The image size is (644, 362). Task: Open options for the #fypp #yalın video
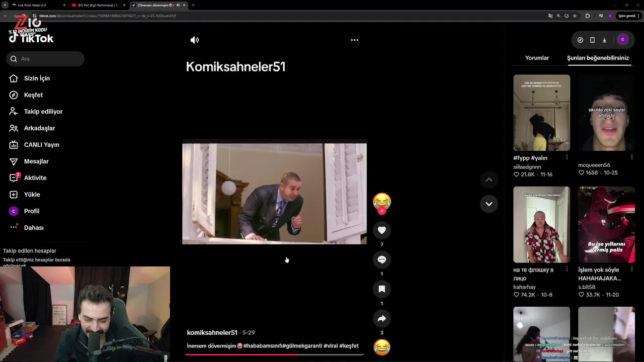coord(567,157)
